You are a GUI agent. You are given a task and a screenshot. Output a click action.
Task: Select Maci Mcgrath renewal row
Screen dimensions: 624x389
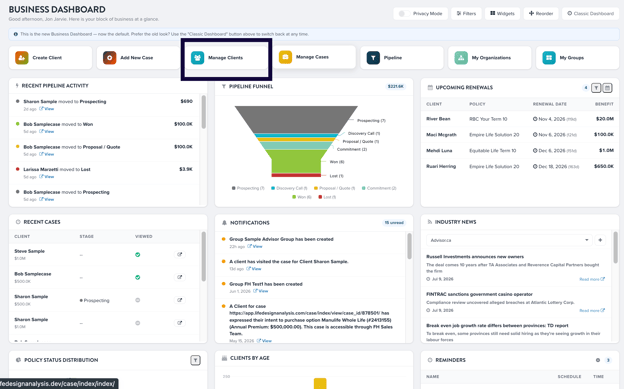point(520,135)
